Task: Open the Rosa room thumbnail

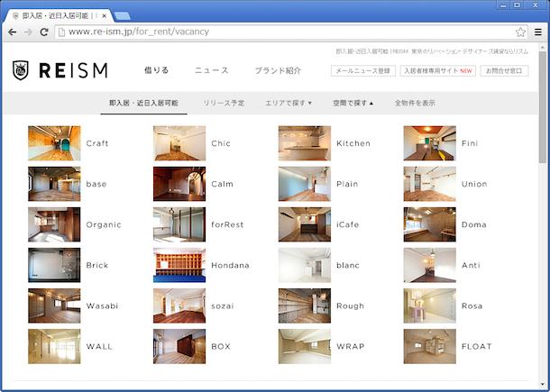Action: point(430,305)
